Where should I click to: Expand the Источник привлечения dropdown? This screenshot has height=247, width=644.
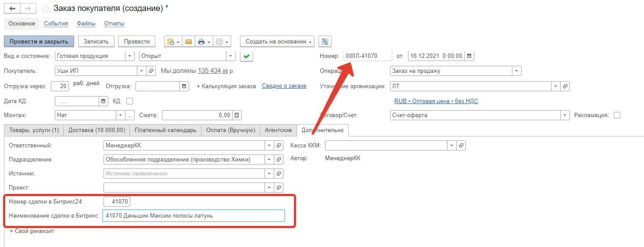(269, 174)
